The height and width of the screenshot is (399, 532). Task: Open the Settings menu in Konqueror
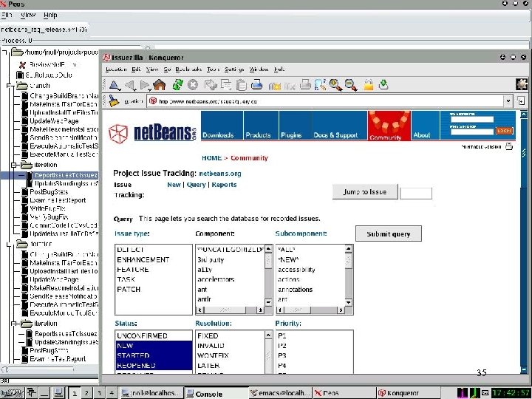pyautogui.click(x=234, y=69)
